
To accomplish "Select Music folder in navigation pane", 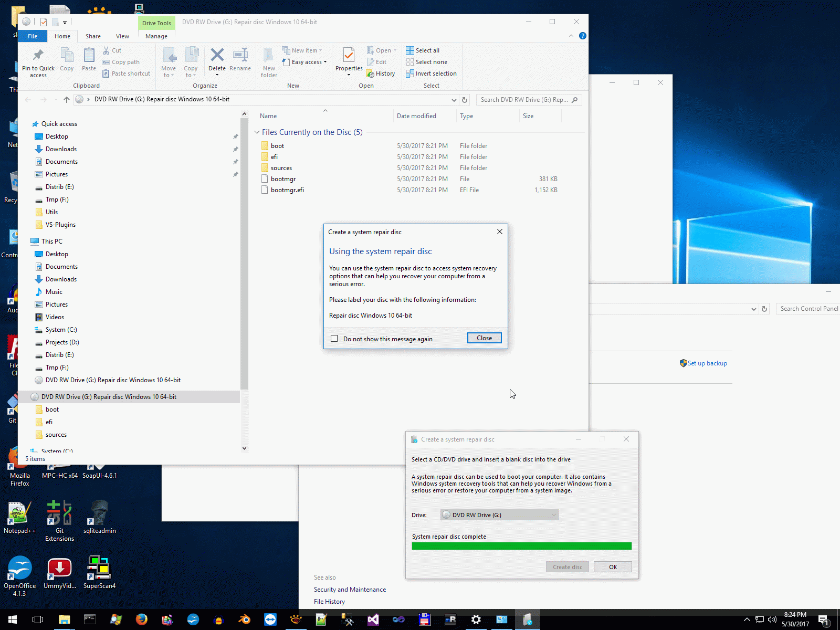I will click(x=54, y=292).
